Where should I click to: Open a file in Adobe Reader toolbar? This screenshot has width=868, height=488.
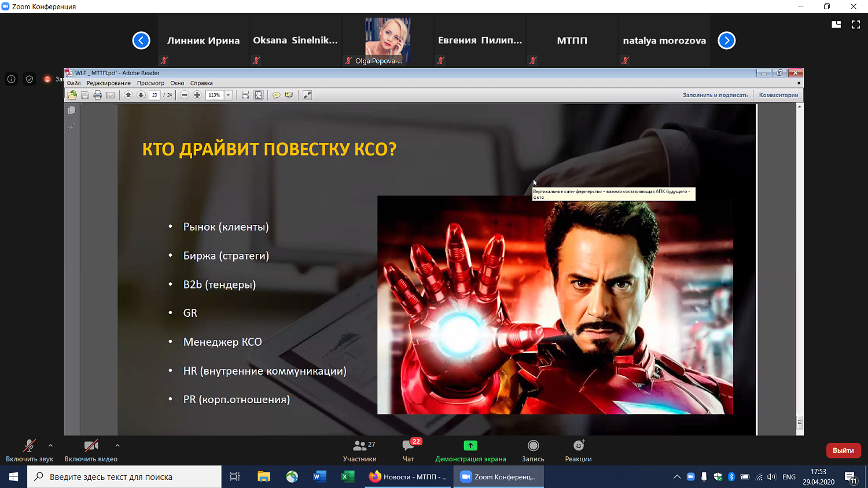coord(72,95)
